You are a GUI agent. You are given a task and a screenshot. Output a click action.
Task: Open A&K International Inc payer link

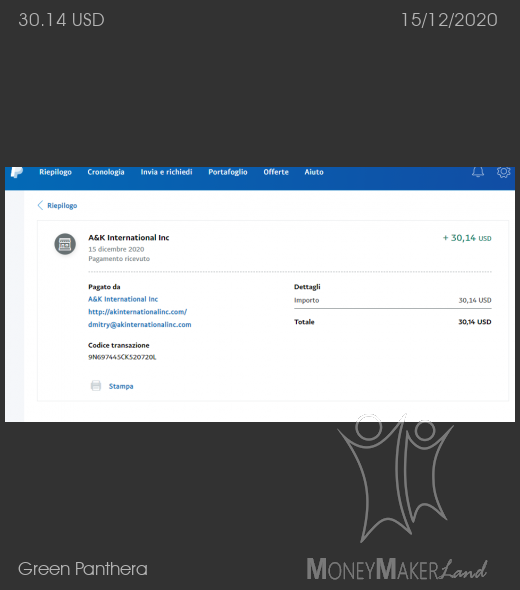(123, 299)
